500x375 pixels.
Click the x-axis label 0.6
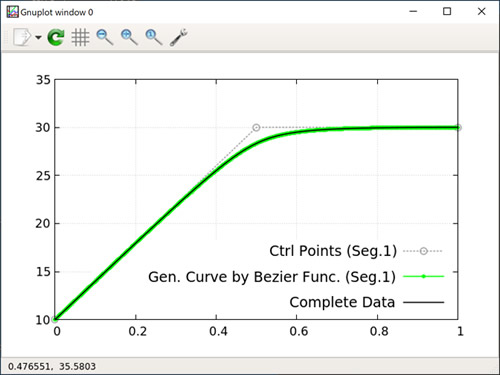point(299,331)
